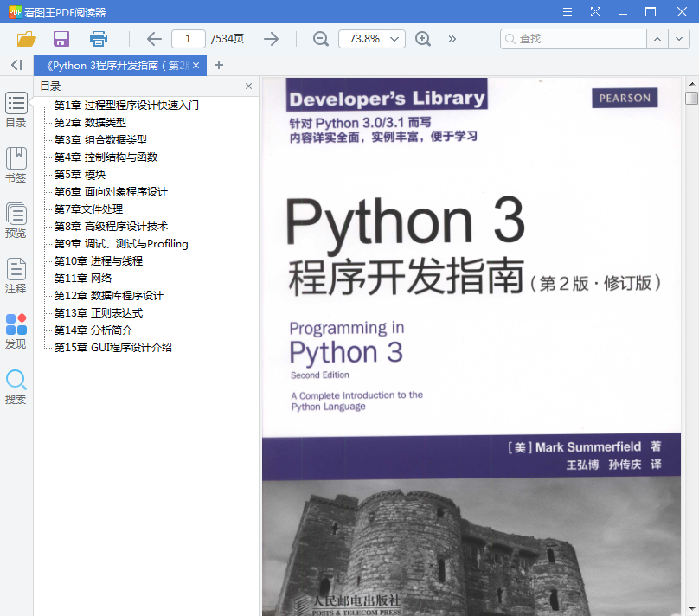
Task: Click the 查找 search field
Action: pos(574,39)
